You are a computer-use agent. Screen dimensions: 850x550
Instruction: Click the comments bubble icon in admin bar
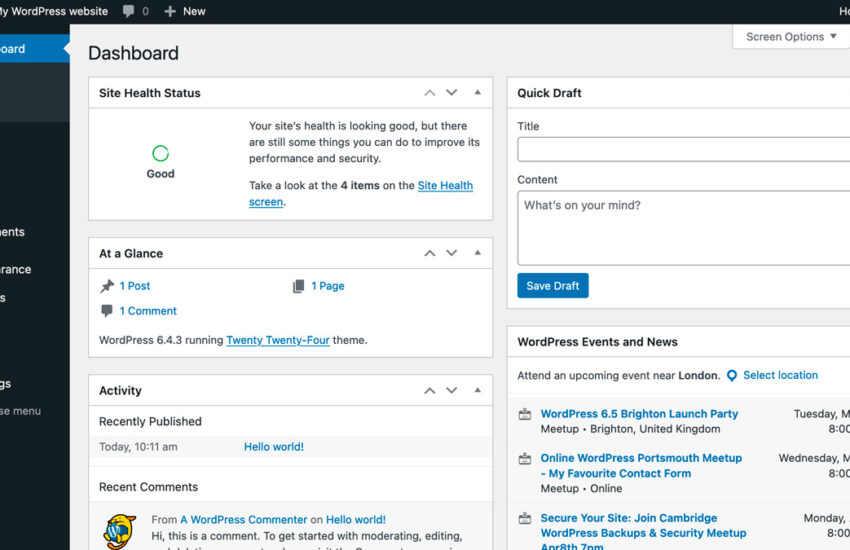click(x=129, y=11)
